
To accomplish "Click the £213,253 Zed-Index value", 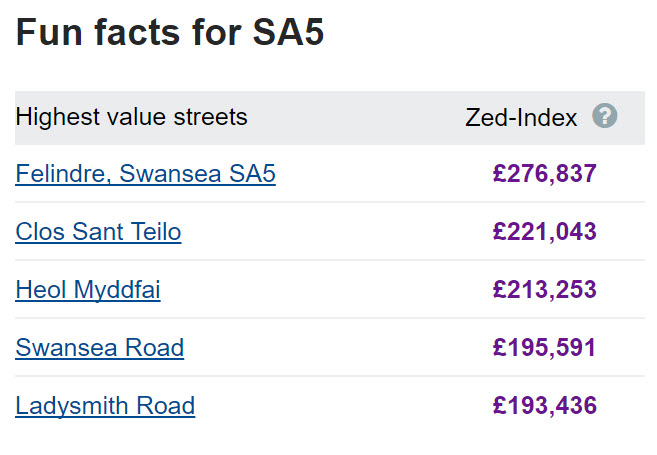I will [x=544, y=290].
